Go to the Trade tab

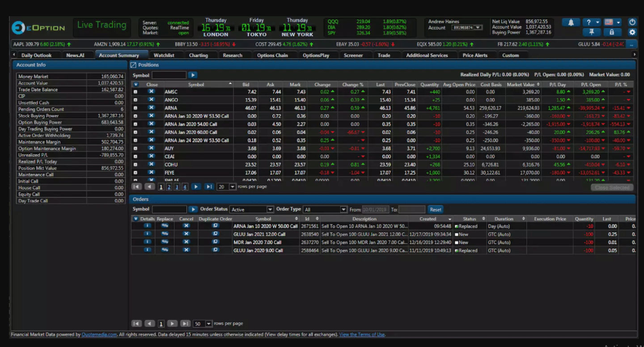384,55
